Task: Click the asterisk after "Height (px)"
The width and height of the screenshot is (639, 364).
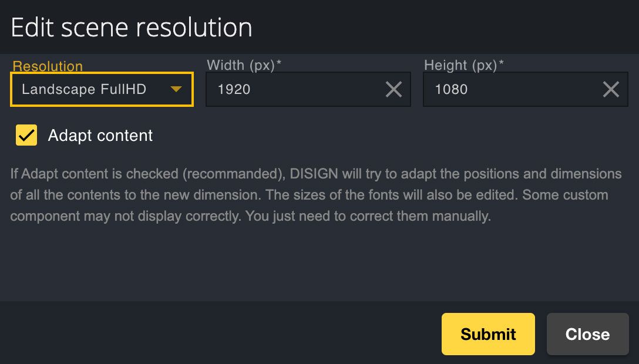Action: tap(501, 64)
